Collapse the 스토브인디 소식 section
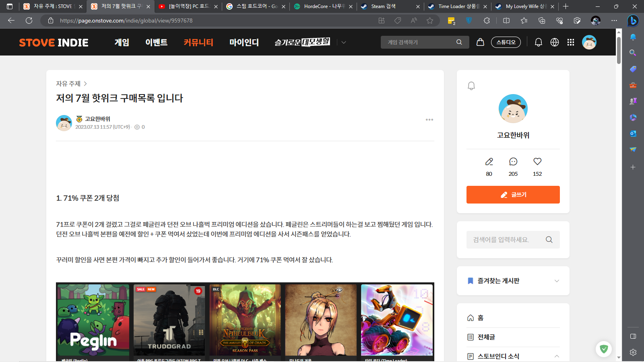This screenshot has height=362, width=644. tap(557, 356)
